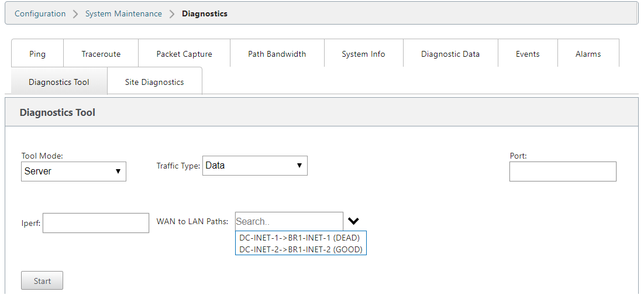The height and width of the screenshot is (295, 644).
Task: Open the Diagnostic Data tab
Action: point(450,54)
